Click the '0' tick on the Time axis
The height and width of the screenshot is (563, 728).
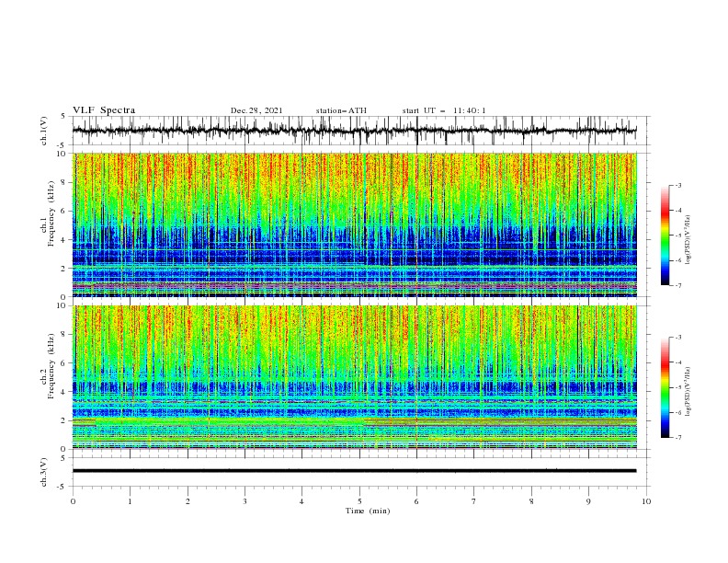[73, 501]
